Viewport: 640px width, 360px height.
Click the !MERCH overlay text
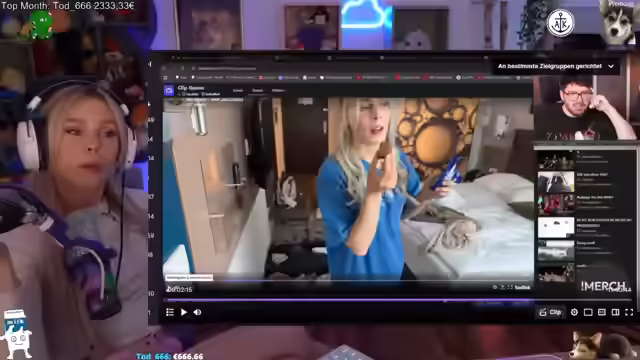tap(603, 286)
